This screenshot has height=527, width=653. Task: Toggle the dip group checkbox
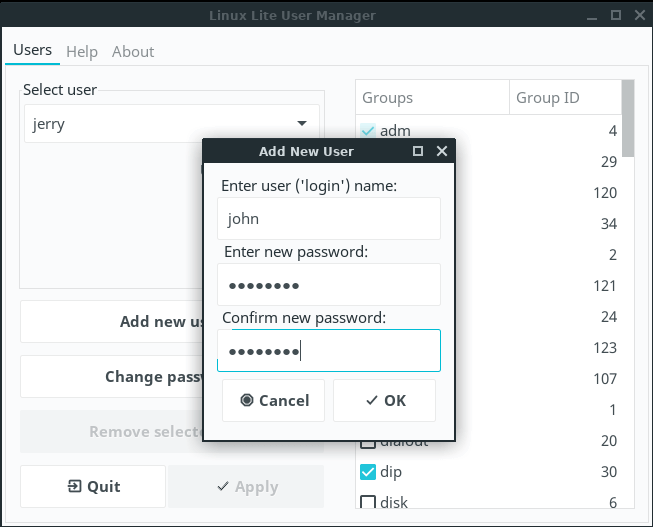point(367,471)
